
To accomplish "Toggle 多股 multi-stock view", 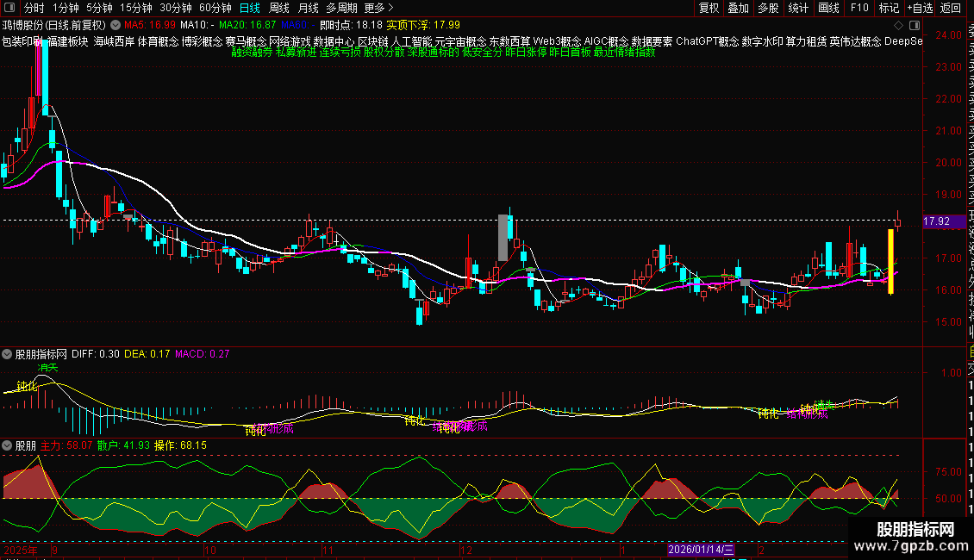I will click(768, 8).
